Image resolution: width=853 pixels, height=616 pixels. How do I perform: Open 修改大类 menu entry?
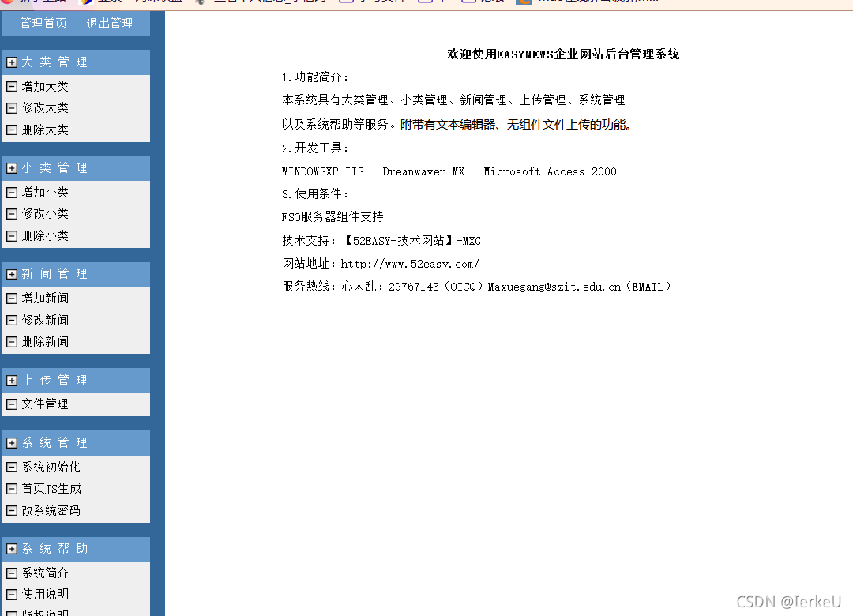[x=45, y=107]
